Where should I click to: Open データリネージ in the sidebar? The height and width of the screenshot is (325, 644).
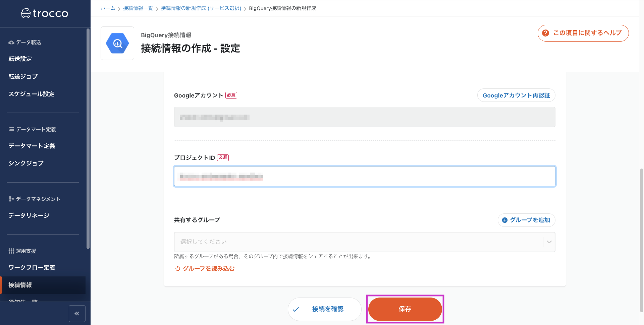[29, 215]
